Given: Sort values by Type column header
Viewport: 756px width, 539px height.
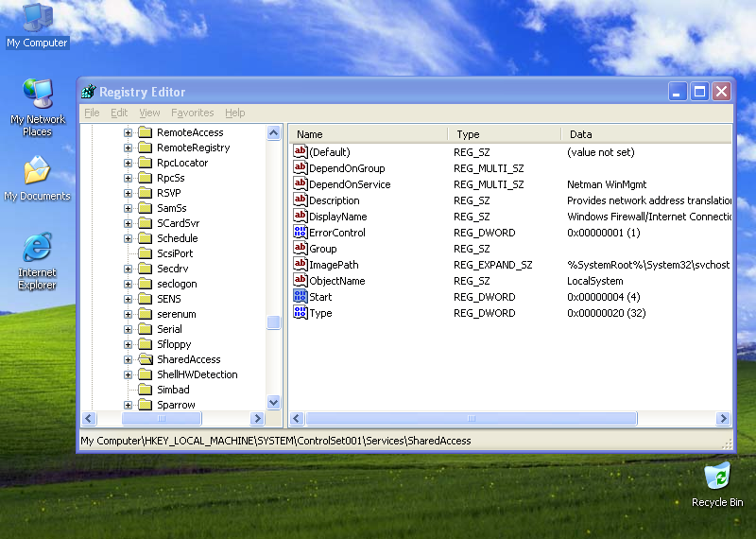Looking at the screenshot, I should tap(505, 134).
